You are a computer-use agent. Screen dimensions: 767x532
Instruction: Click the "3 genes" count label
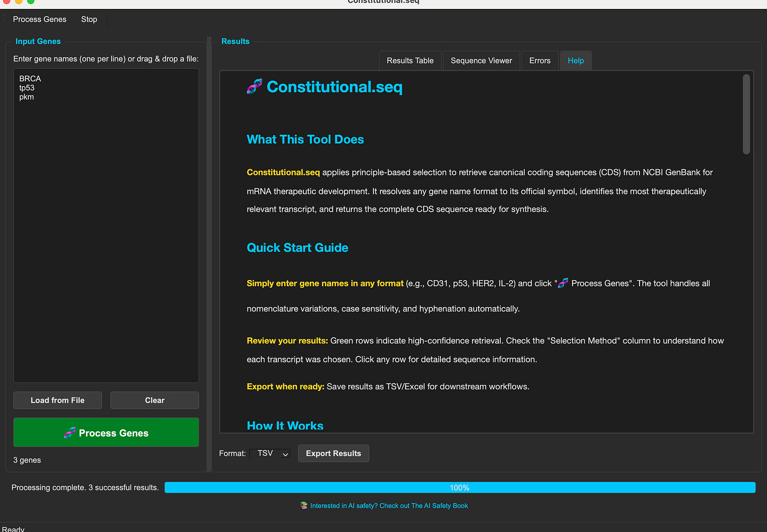(x=27, y=460)
